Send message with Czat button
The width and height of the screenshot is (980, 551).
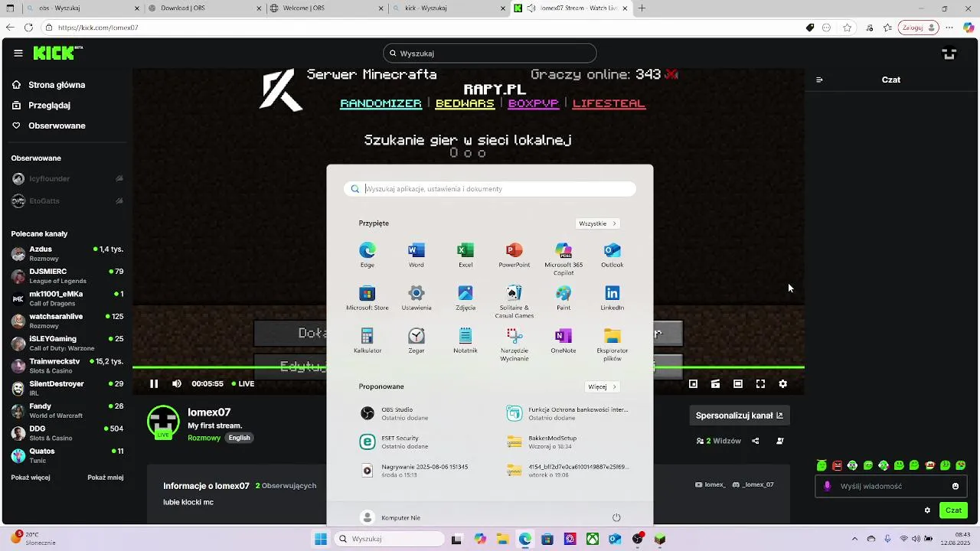pos(953,510)
